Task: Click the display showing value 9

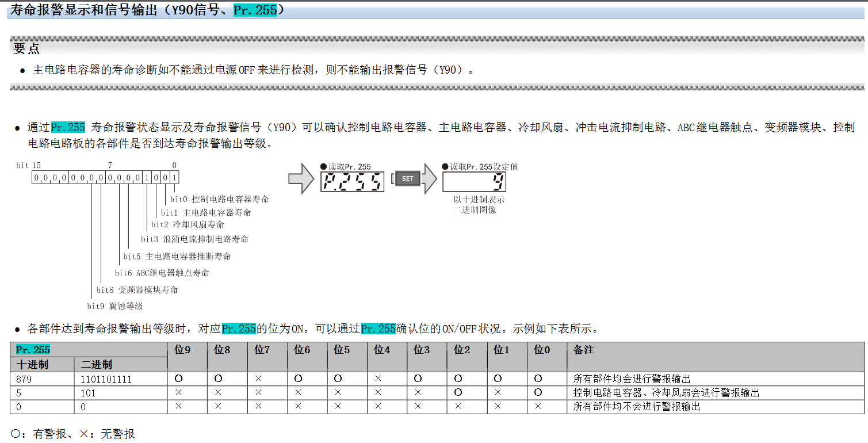Action: coord(474,182)
